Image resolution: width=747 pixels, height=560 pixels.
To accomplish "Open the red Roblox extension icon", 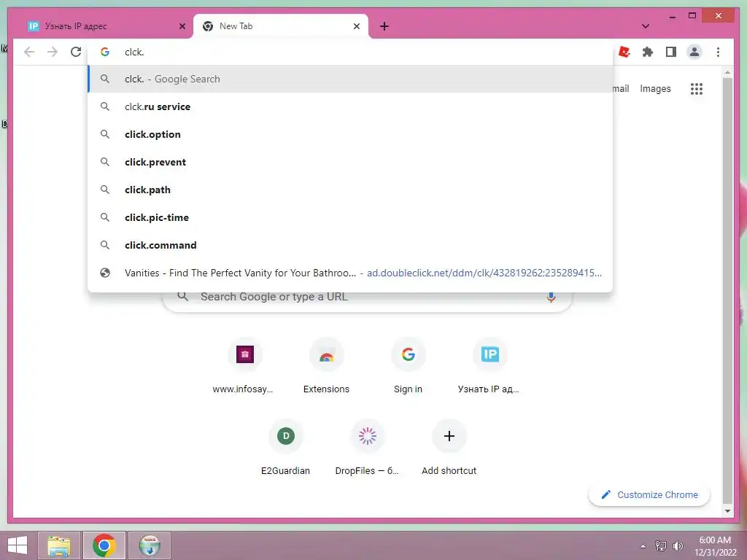I will (624, 52).
